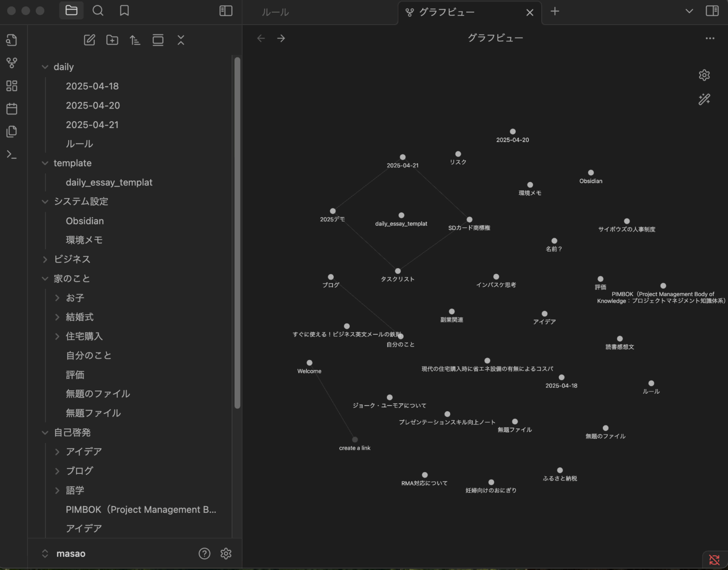
Task: Start timelapse animation wand icon
Action: [704, 99]
